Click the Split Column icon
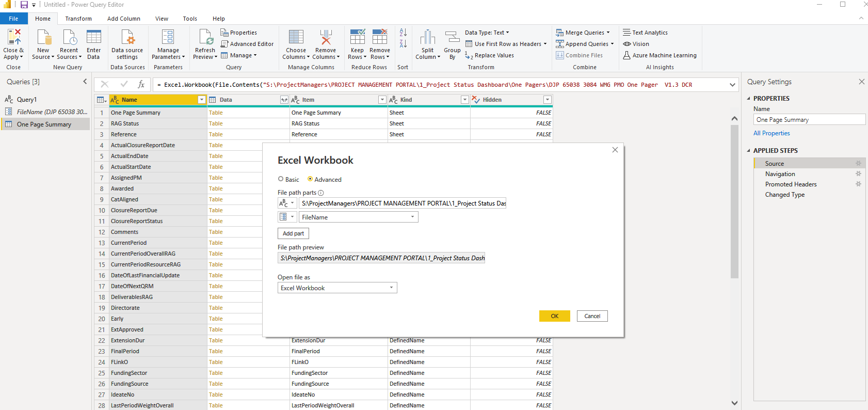 pos(428,37)
